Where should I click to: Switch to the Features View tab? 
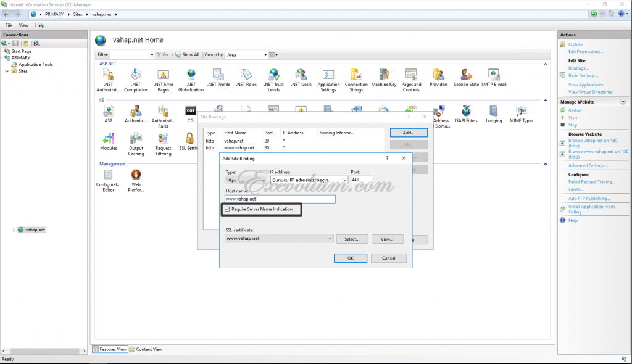pos(110,349)
